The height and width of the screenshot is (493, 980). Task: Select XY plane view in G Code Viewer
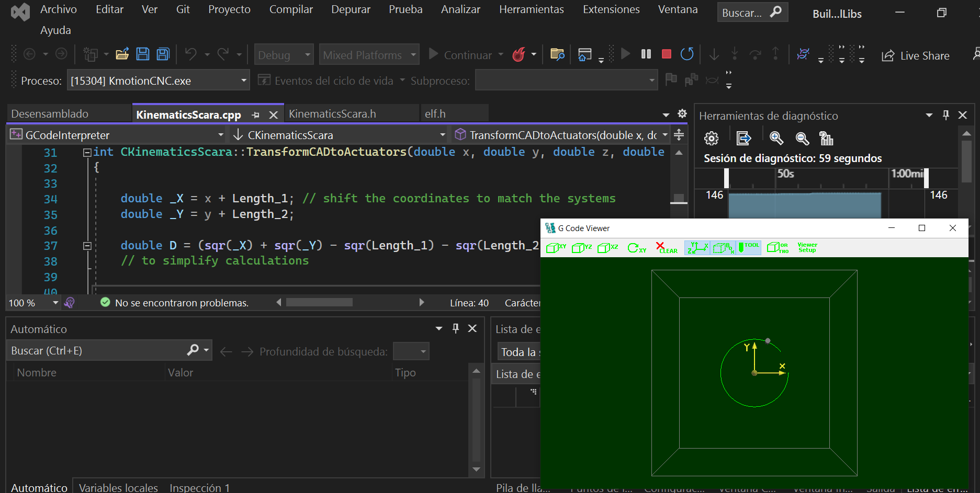coord(556,248)
